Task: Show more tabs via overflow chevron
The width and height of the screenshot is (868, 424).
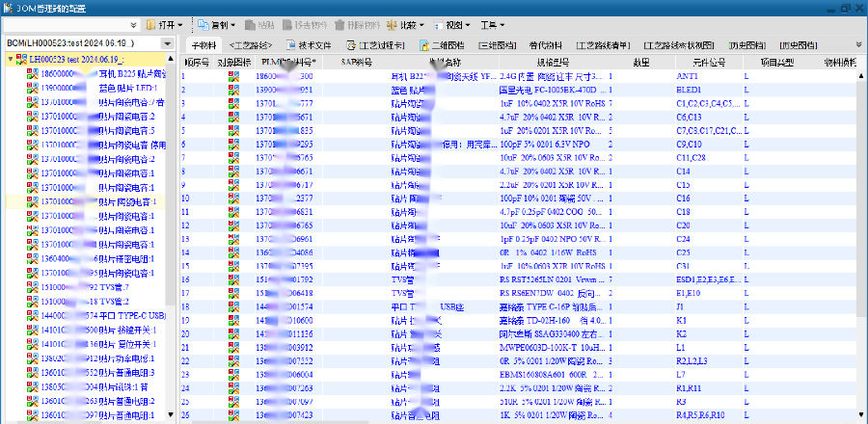Action: click(859, 44)
